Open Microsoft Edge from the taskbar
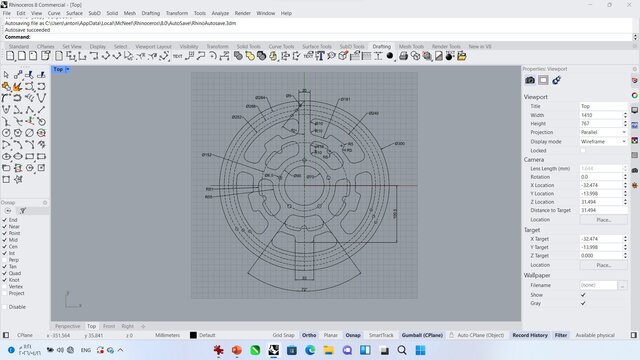640x360 pixels. [310, 350]
